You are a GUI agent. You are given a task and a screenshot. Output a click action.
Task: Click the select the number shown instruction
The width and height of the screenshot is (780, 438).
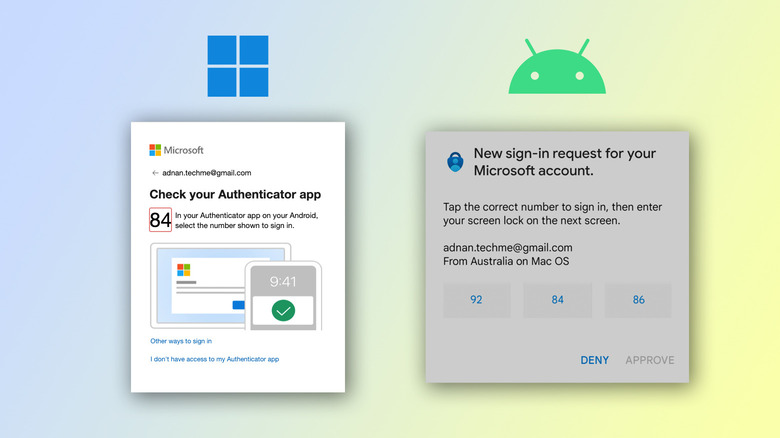[x=246, y=220]
